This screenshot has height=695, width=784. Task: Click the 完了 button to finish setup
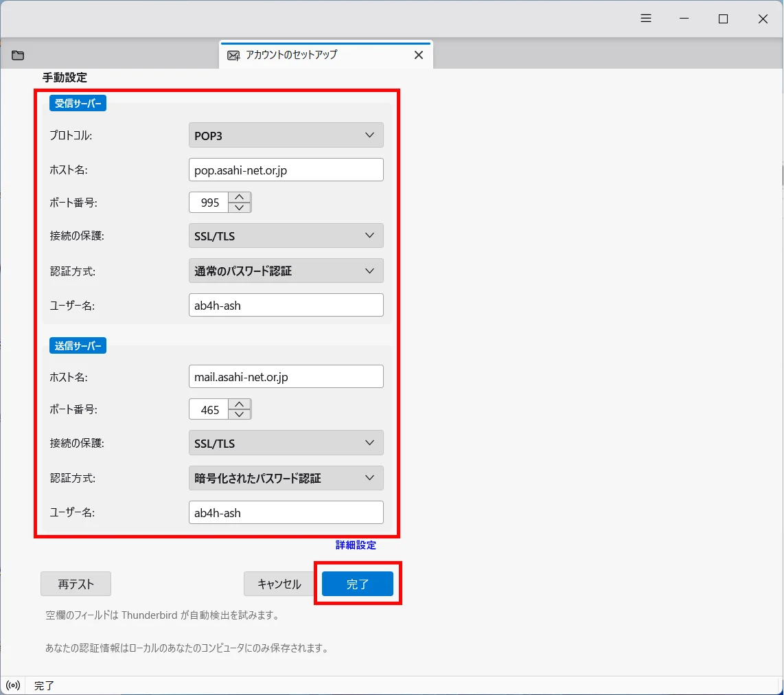point(358,584)
